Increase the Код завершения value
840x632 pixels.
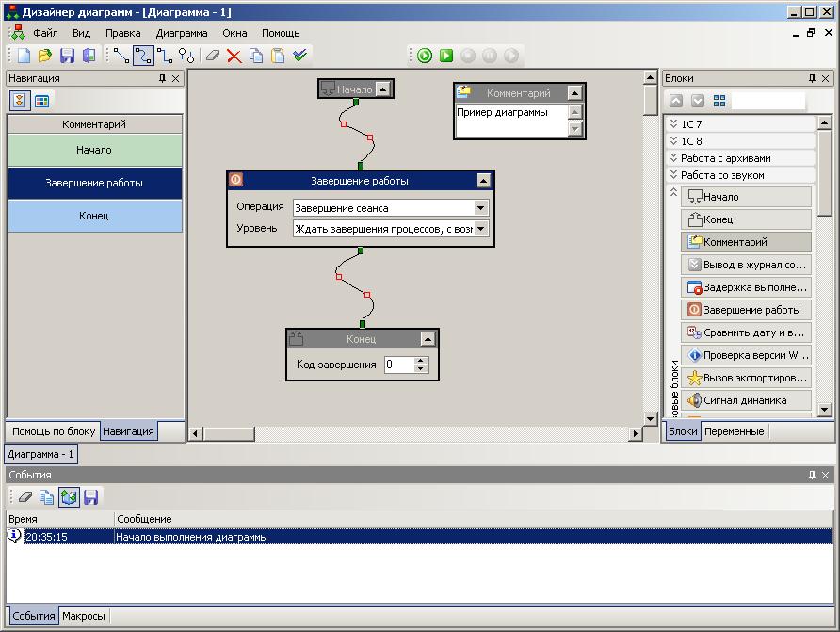coord(421,361)
